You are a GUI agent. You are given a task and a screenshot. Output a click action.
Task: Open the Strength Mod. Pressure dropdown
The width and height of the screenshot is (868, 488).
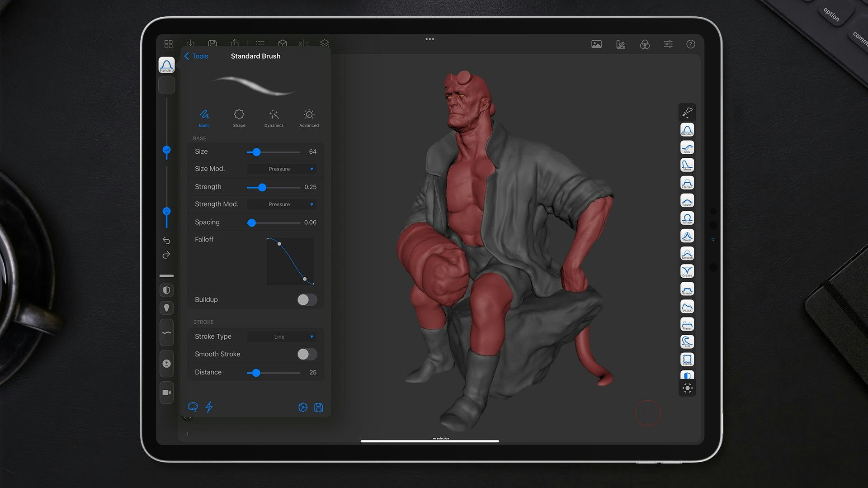[x=282, y=204]
